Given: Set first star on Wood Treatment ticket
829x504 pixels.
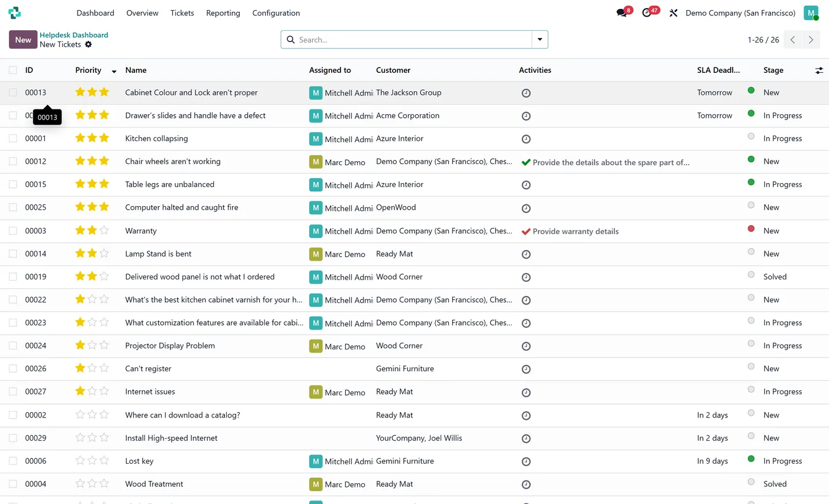Looking at the screenshot, I should point(80,483).
